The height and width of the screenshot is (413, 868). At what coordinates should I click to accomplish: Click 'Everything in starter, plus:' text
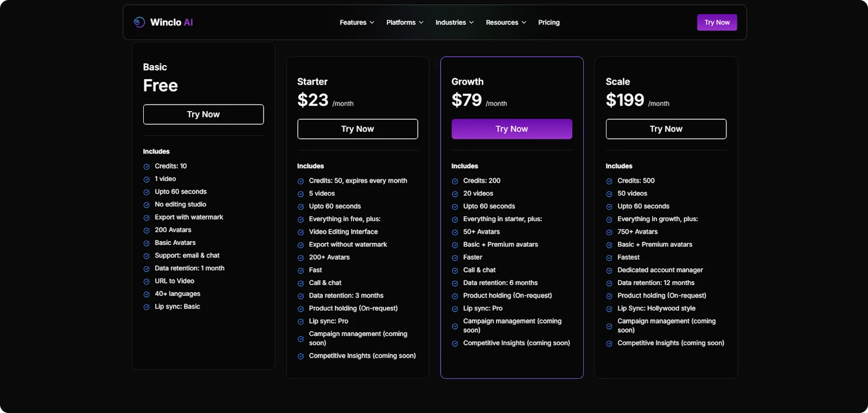point(503,219)
